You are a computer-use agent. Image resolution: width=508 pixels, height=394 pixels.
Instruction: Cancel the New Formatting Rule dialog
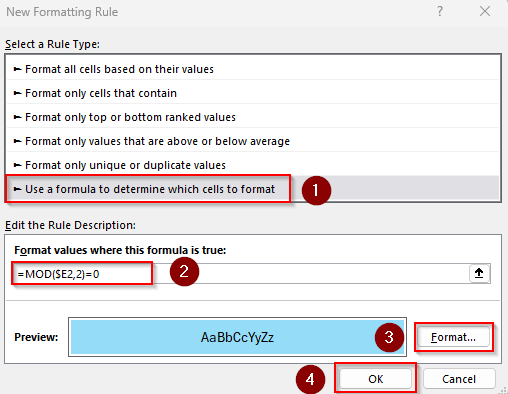pyautogui.click(x=459, y=379)
